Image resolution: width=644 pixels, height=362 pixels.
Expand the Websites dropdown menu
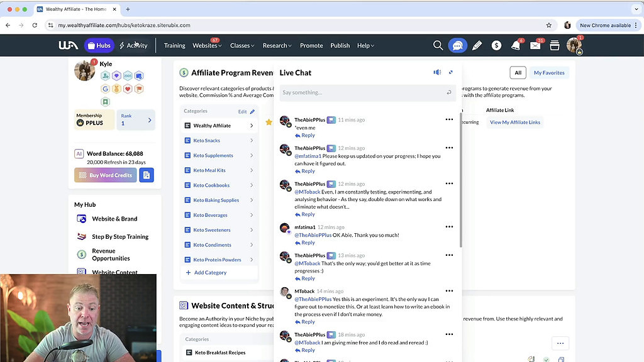207,45
